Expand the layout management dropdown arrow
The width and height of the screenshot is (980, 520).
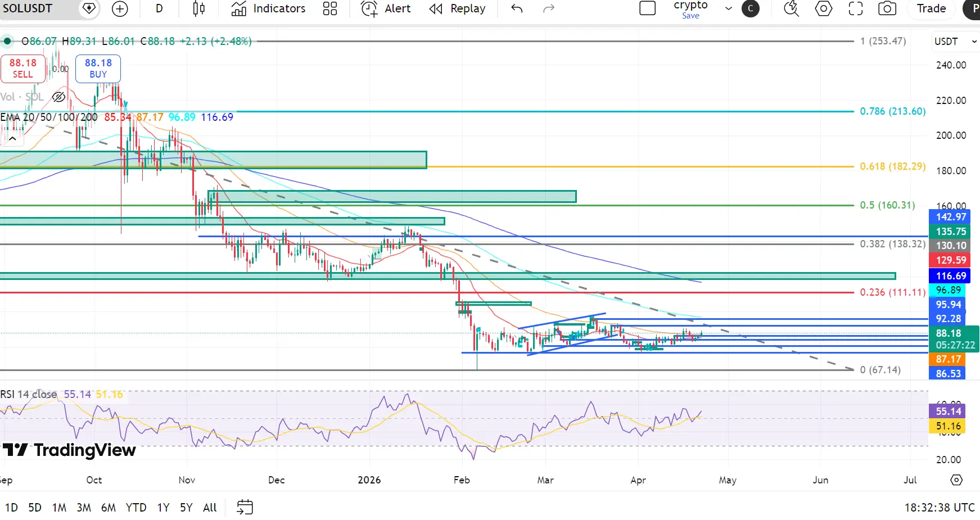729,8
